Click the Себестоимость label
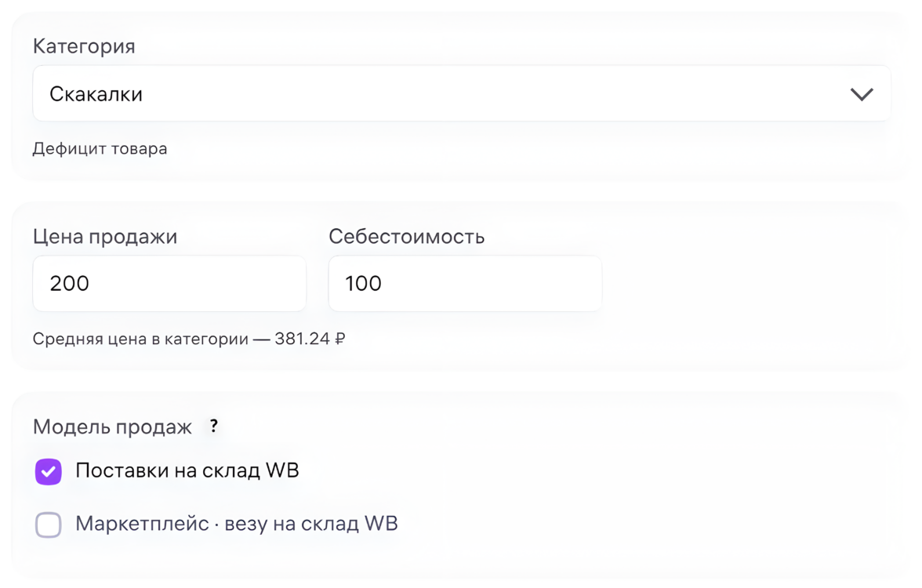This screenshot has height=588, width=922. tap(406, 237)
